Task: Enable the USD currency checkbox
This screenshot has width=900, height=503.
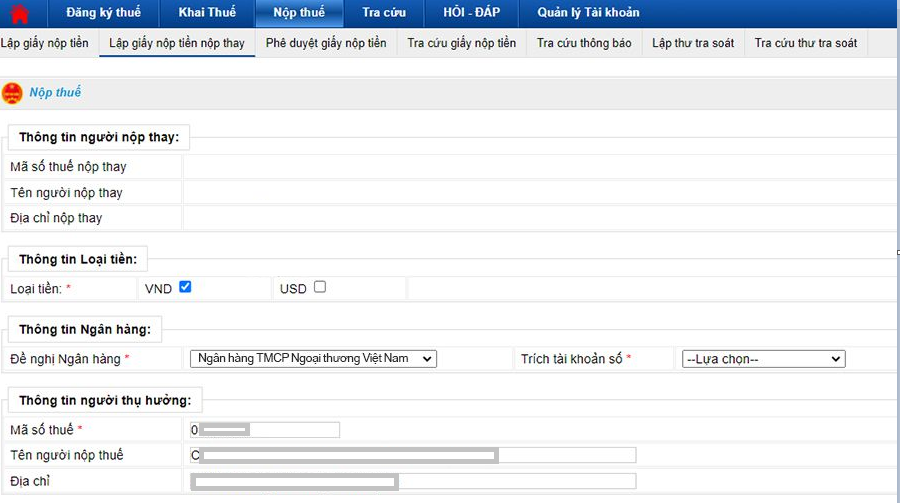Action: pyautogui.click(x=320, y=287)
